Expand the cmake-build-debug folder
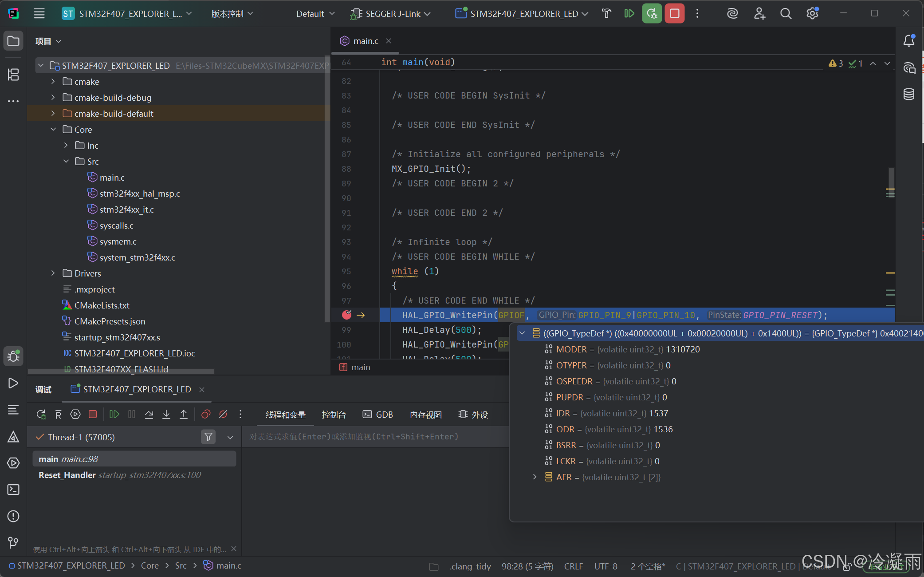Screen dimensions: 924x577 coord(53,98)
